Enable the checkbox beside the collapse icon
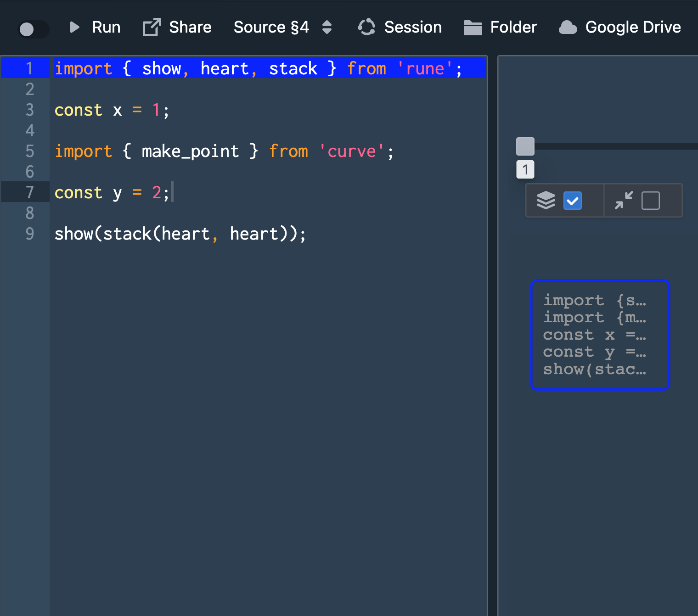The image size is (698, 616). [x=649, y=201]
